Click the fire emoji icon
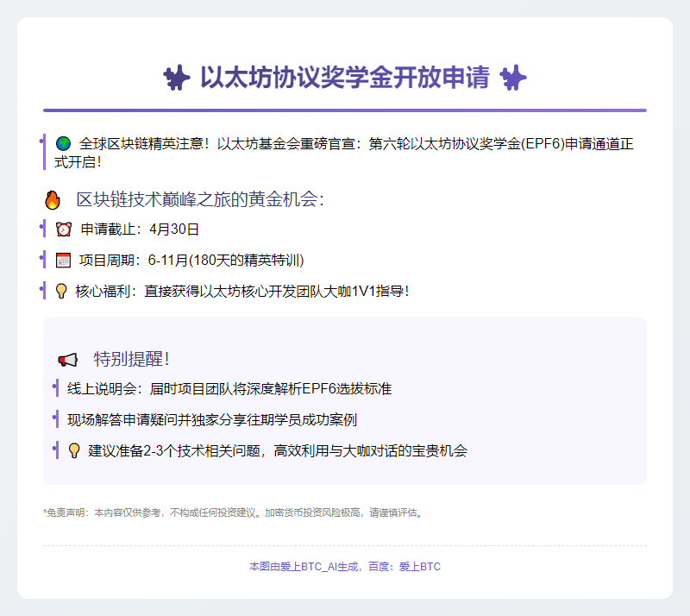 pyautogui.click(x=53, y=200)
